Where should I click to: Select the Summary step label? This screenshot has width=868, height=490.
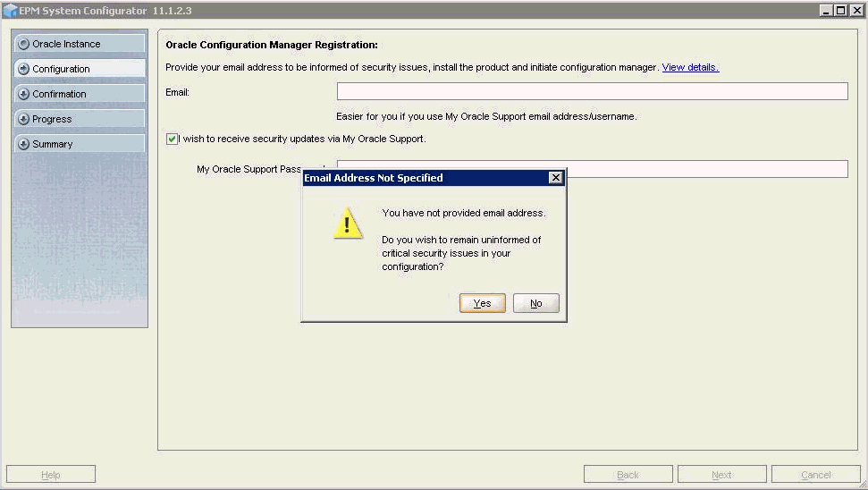53,144
